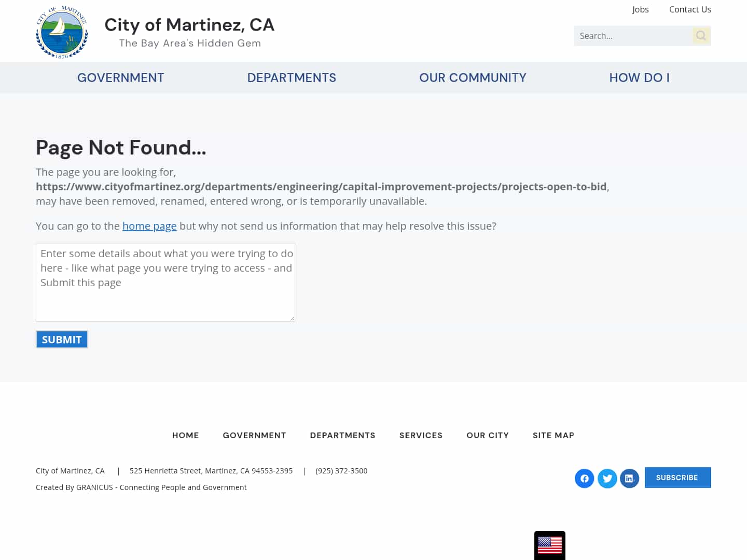Screen dimensions: 747x560
Task: Open the city's LinkedIn page icon
Action: click(x=630, y=478)
